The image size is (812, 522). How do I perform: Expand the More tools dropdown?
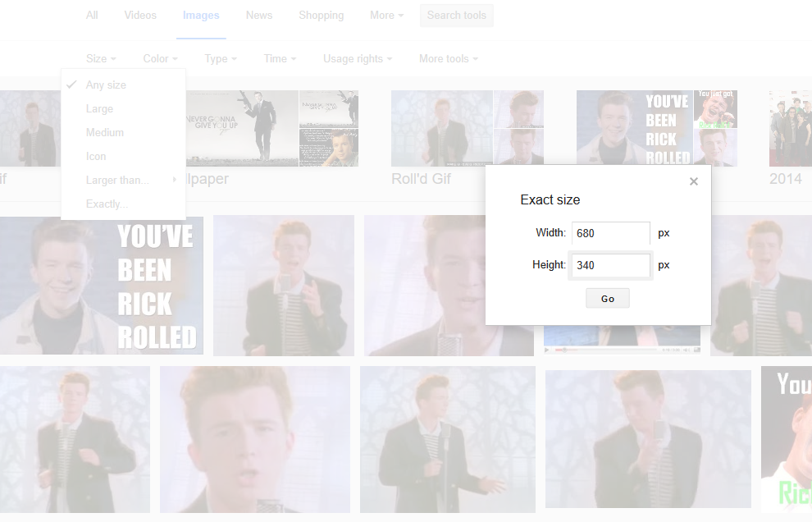449,58
